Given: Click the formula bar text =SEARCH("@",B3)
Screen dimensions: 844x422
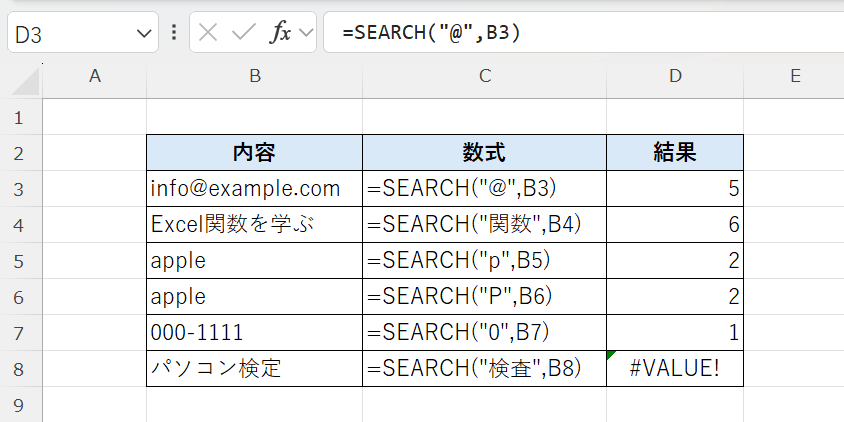Looking at the screenshot, I should coord(431,33).
